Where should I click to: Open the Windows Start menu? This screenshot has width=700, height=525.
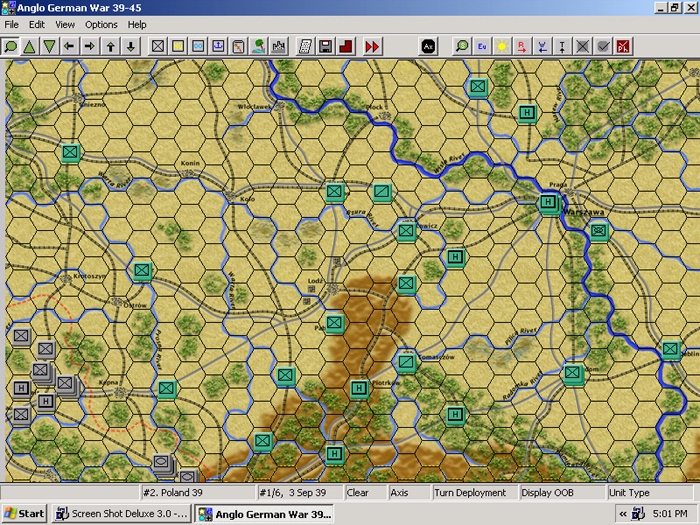click(x=25, y=514)
